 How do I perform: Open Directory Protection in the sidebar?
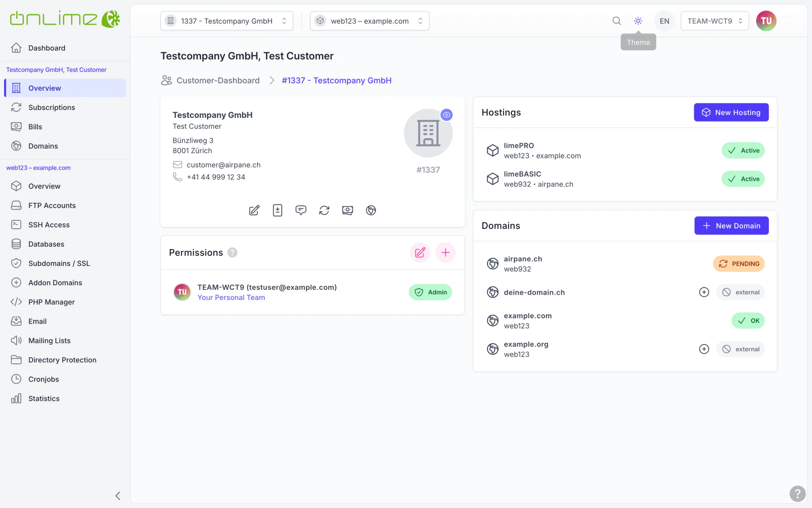click(x=65, y=360)
